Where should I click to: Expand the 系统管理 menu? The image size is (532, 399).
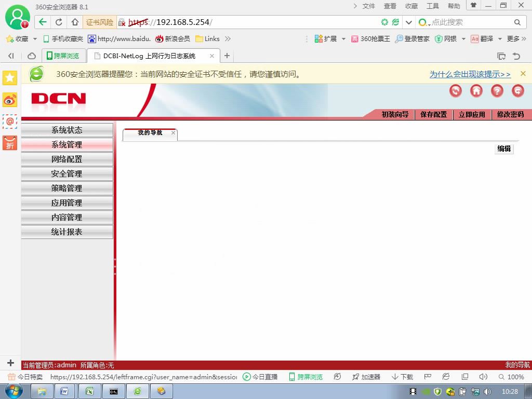tap(67, 144)
